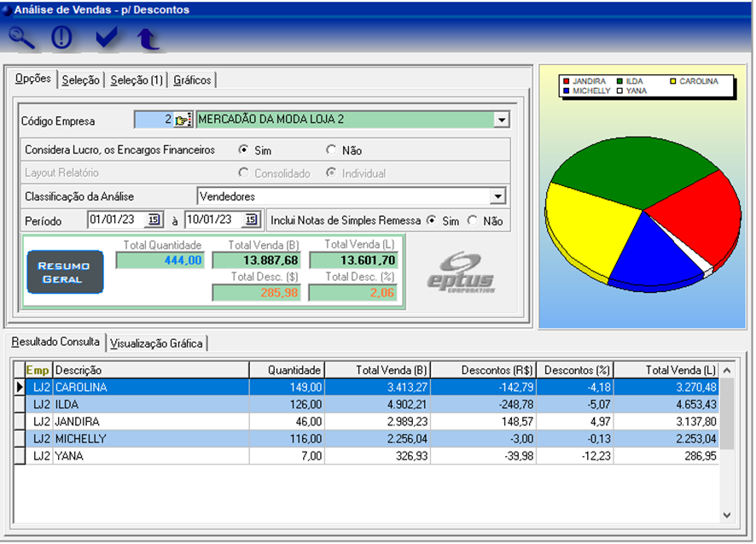The height and width of the screenshot is (544, 756).
Task: Select Não for Considera Lucro, Encargos Financeiros
Action: pyautogui.click(x=332, y=150)
